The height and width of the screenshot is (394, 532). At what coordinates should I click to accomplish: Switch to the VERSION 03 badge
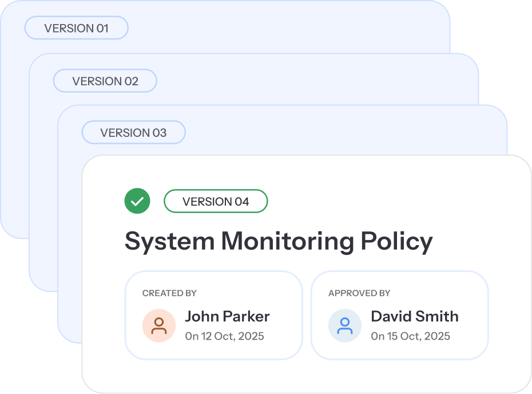133,133
